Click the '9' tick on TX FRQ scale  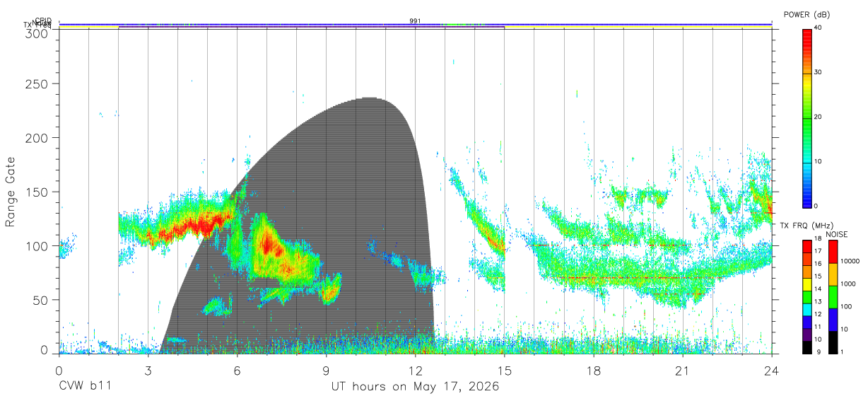[820, 351]
